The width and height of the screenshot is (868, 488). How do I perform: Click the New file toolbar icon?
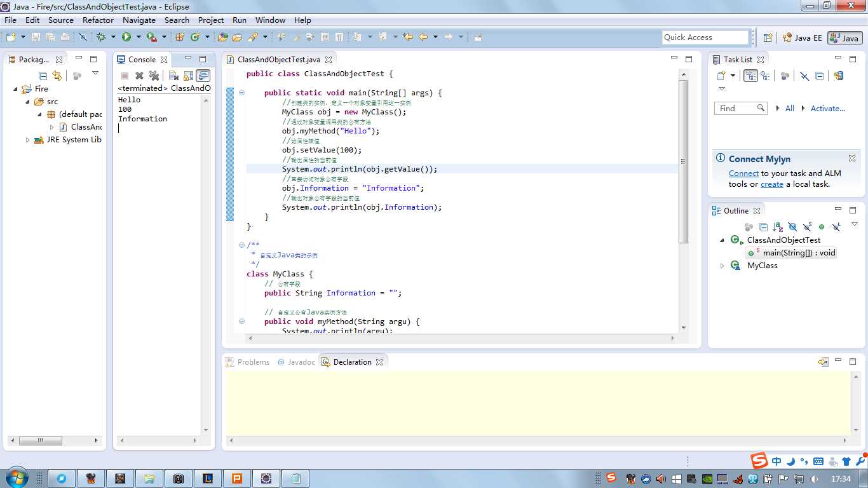point(11,37)
